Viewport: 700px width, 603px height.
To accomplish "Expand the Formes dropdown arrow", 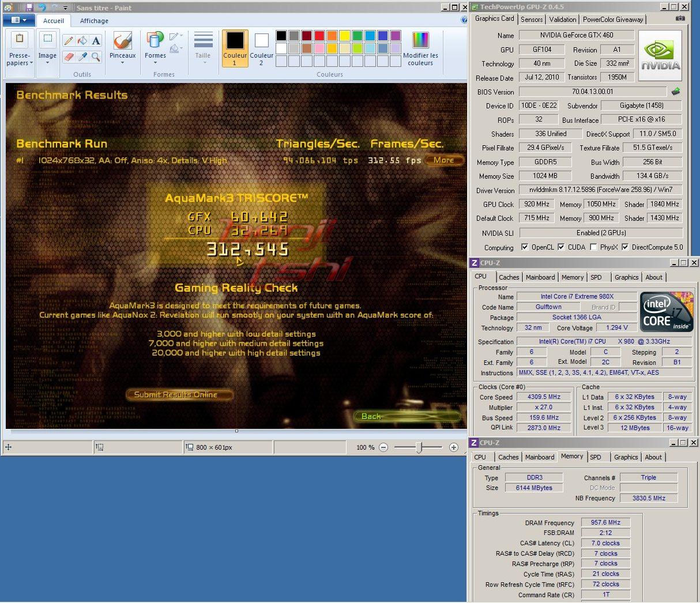I will tap(155, 62).
